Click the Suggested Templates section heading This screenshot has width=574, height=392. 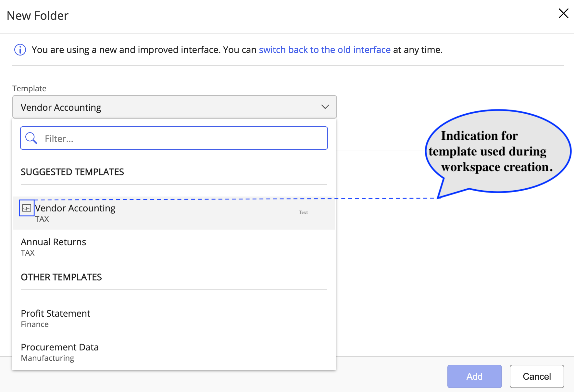[x=72, y=172]
